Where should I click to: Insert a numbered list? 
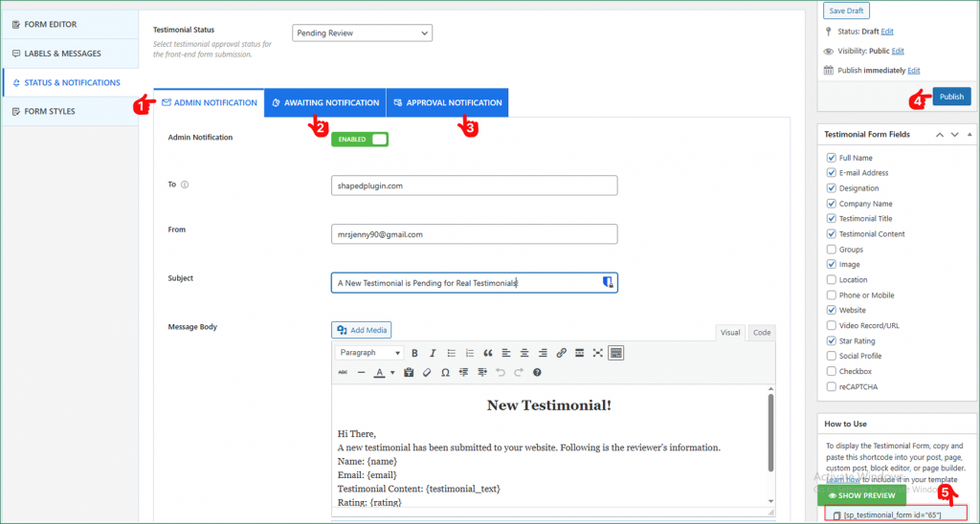[470, 353]
